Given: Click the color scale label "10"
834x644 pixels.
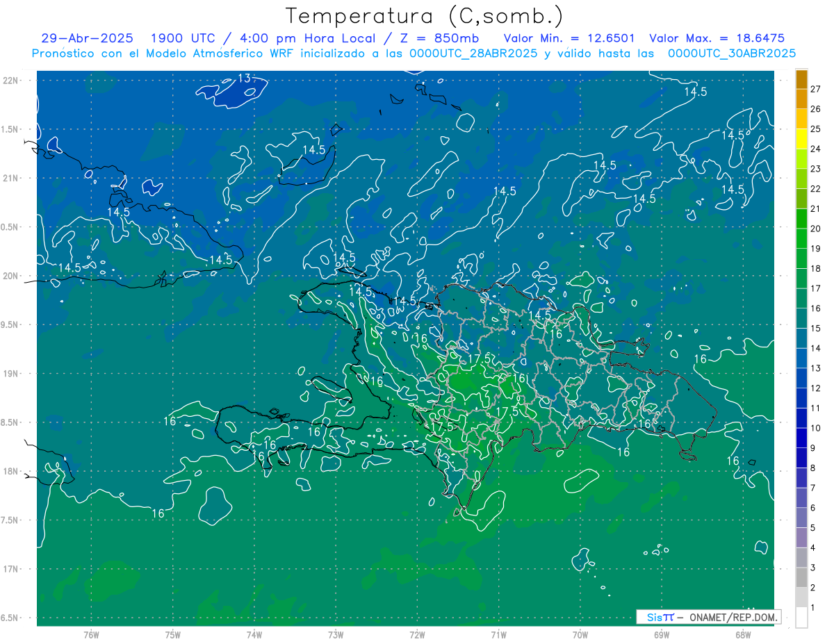Looking at the screenshot, I should tap(816, 428).
